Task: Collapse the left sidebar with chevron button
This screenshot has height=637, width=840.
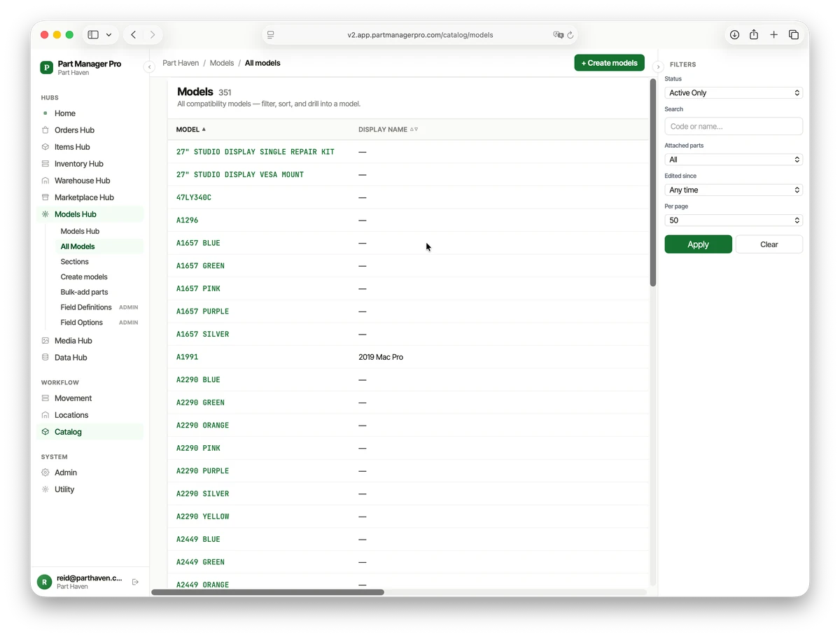Action: [149, 67]
